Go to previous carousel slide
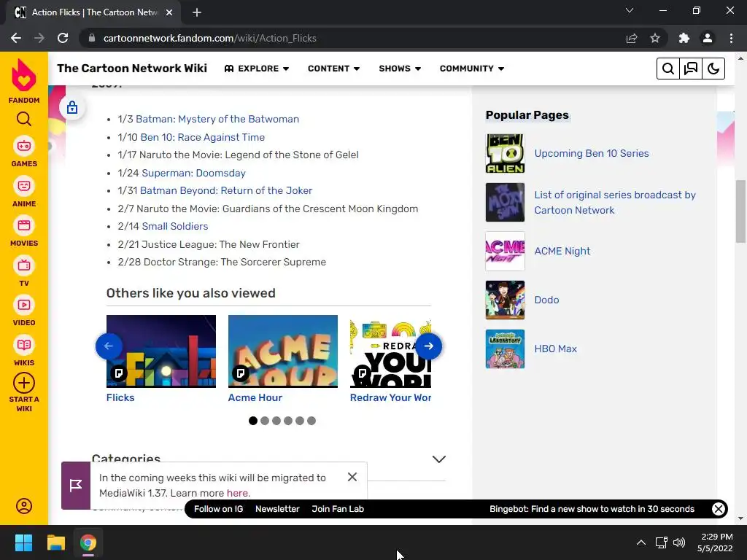 pos(109,346)
